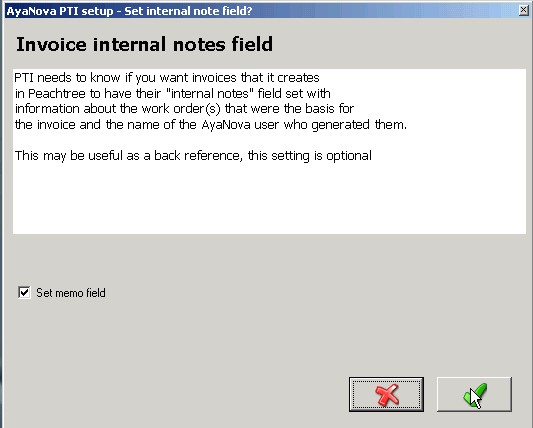The width and height of the screenshot is (533, 428).
Task: Click the word 'optional' in the description
Action: [349, 156]
